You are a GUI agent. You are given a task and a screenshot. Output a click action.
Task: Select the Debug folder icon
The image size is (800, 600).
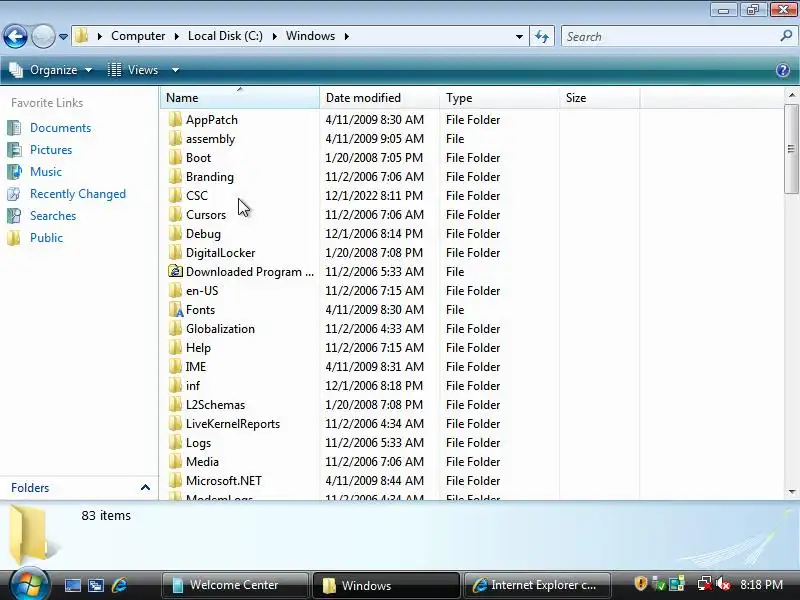[x=175, y=234]
